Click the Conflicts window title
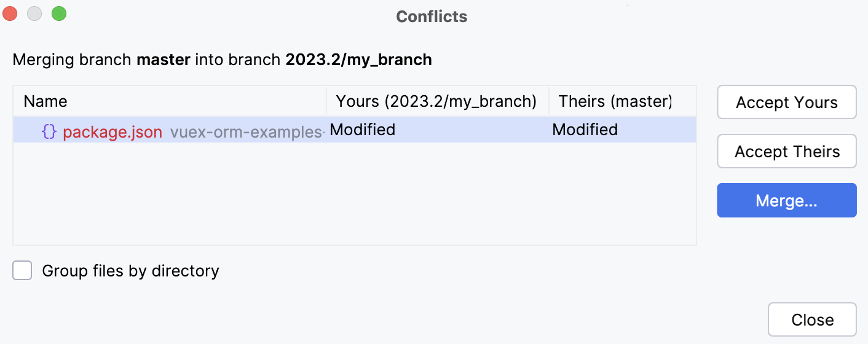 (432, 17)
